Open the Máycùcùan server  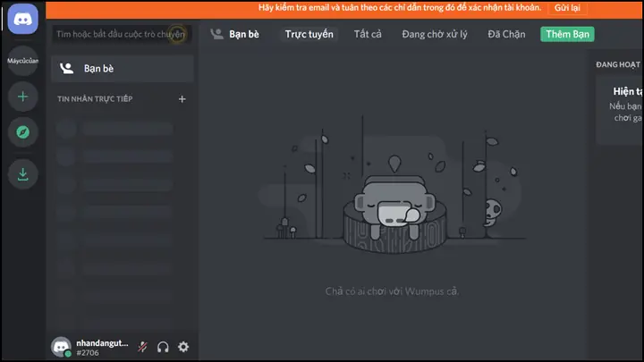22,61
